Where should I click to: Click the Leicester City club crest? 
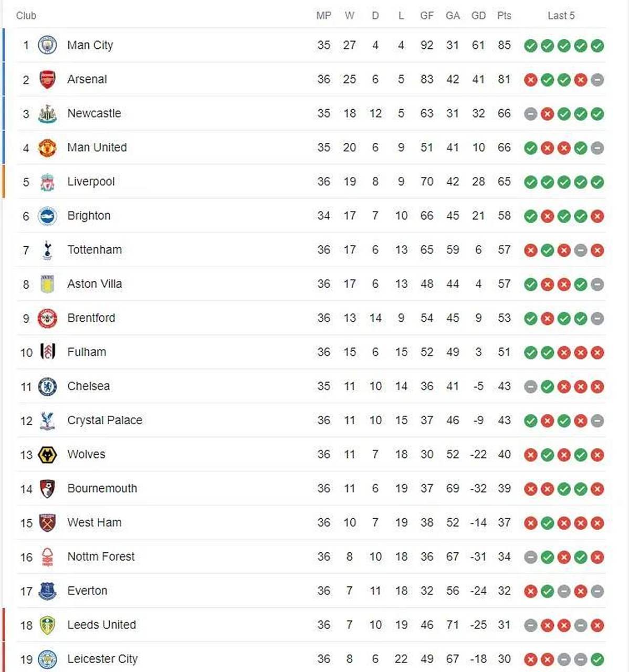pyautogui.click(x=47, y=659)
